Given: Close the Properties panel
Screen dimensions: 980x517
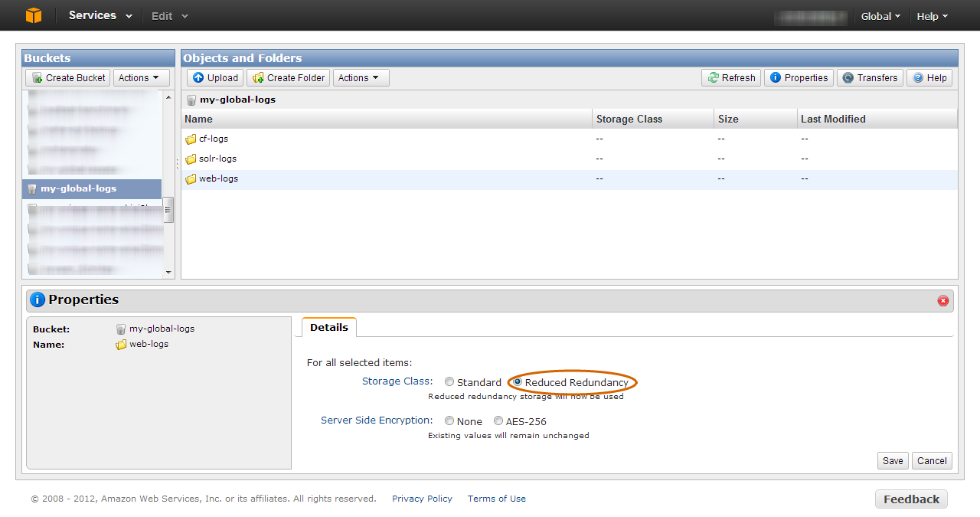Looking at the screenshot, I should click(x=943, y=300).
